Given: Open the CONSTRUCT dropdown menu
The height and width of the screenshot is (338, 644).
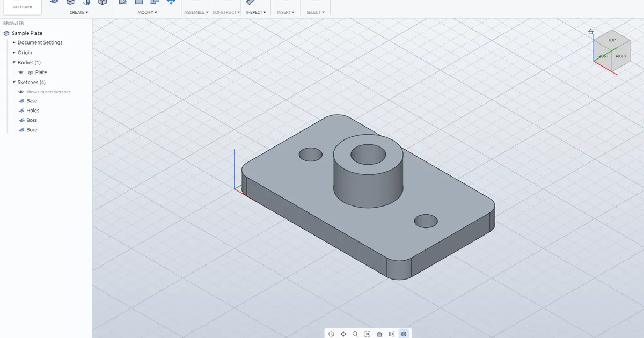Looking at the screenshot, I should click(226, 12).
